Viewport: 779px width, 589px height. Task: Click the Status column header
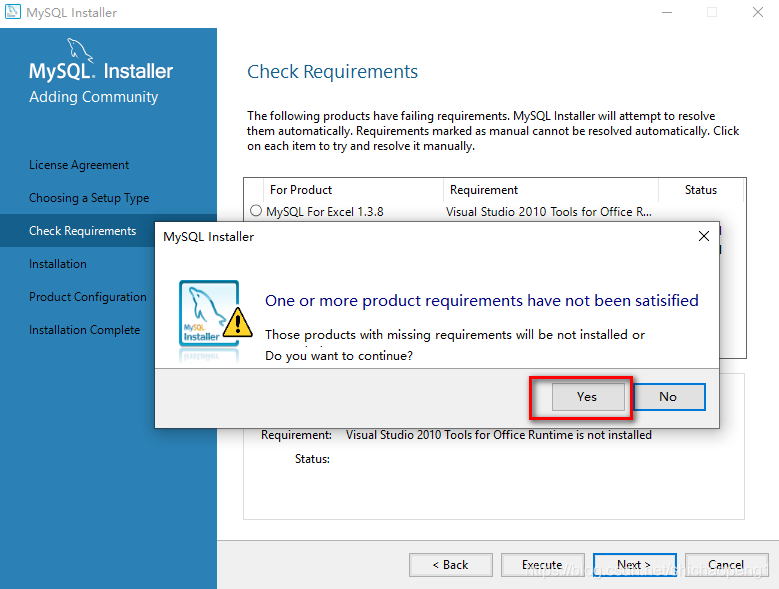[x=701, y=190]
